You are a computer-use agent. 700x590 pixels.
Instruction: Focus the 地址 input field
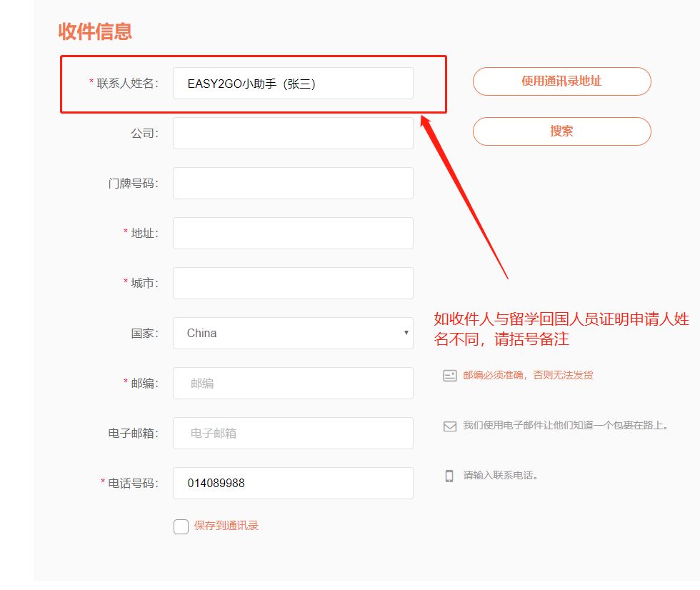tap(293, 233)
